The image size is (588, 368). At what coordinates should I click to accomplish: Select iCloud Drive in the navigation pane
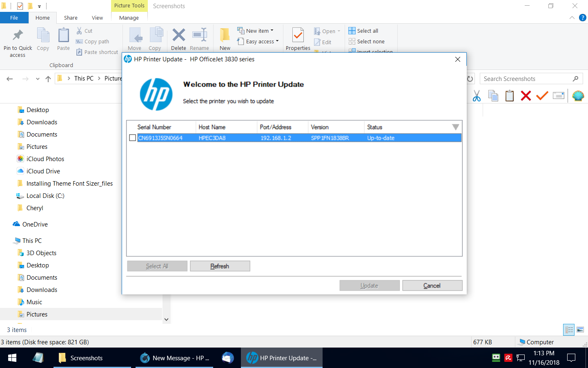pos(43,171)
